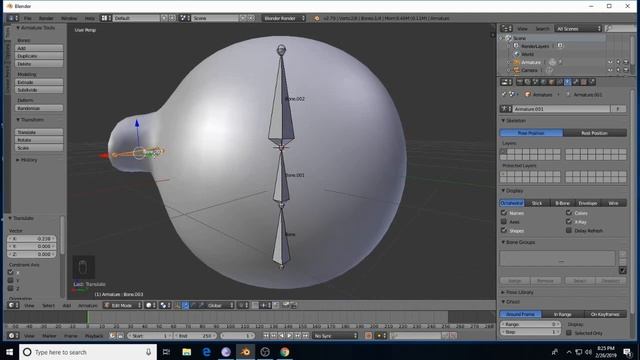
Task: Jump to the first frame
Action: point(266,336)
